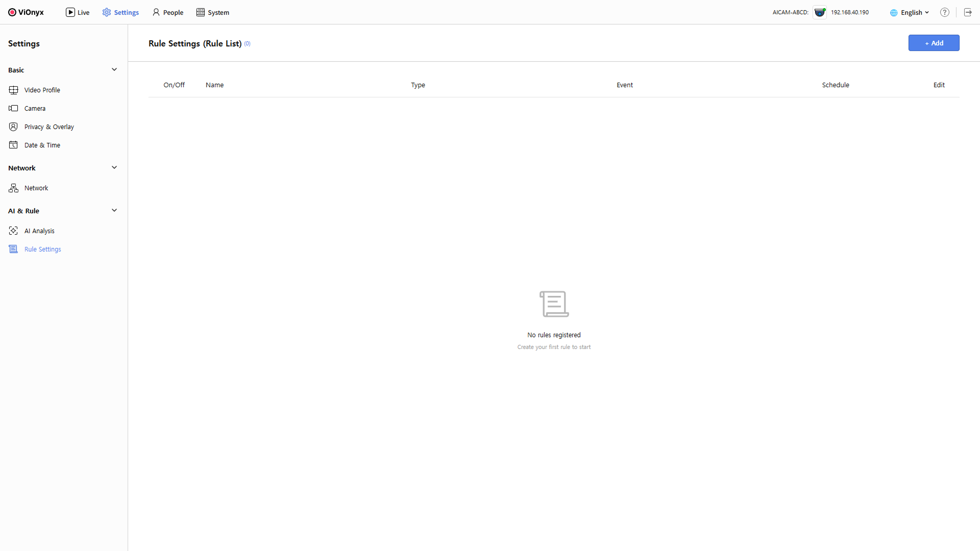
Task: Click the Name column header
Action: click(x=214, y=85)
